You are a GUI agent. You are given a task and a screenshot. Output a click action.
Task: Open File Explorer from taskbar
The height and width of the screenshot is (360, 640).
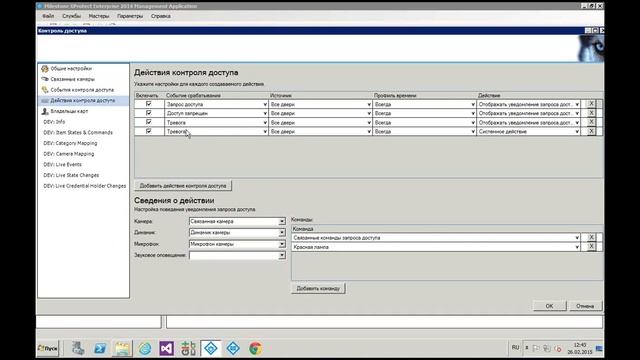(x=122, y=348)
